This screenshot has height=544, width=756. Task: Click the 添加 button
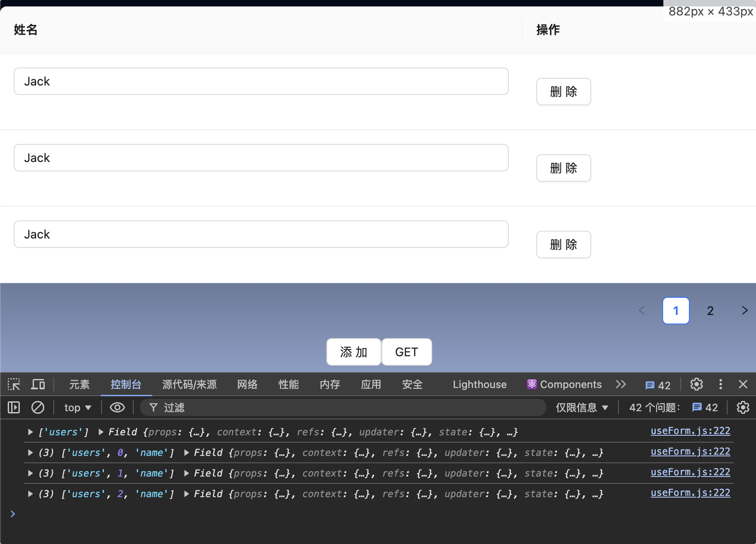[353, 352]
